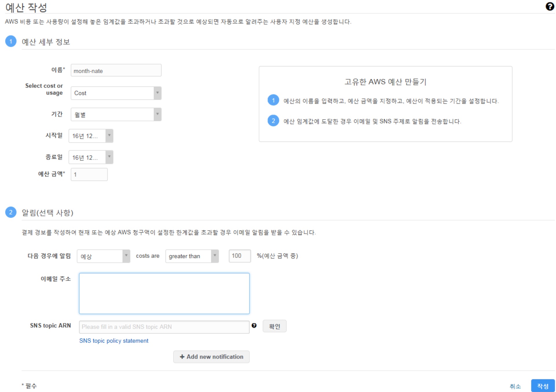Click the 작성 button to create budget
The width and height of the screenshot is (556, 392).
pos(543,386)
